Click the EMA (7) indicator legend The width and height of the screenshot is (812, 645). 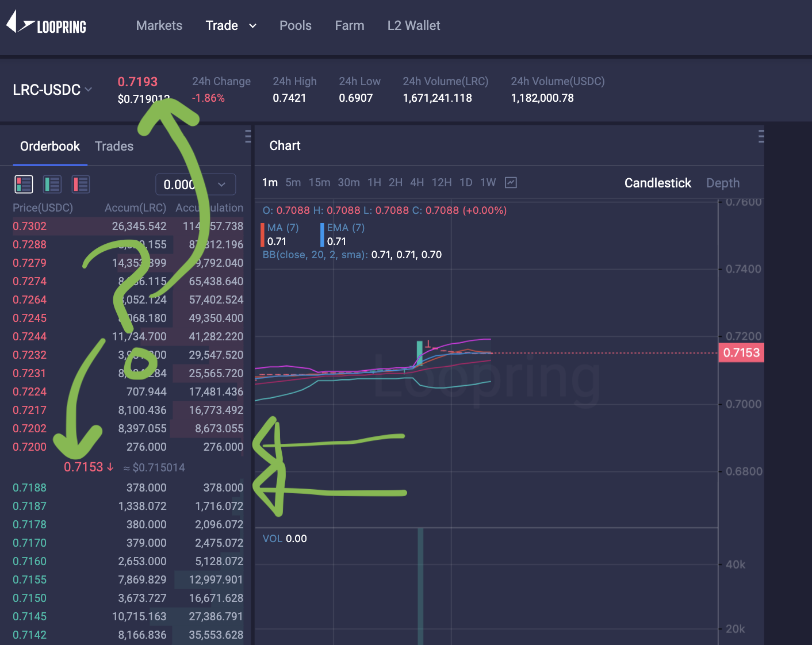346,228
